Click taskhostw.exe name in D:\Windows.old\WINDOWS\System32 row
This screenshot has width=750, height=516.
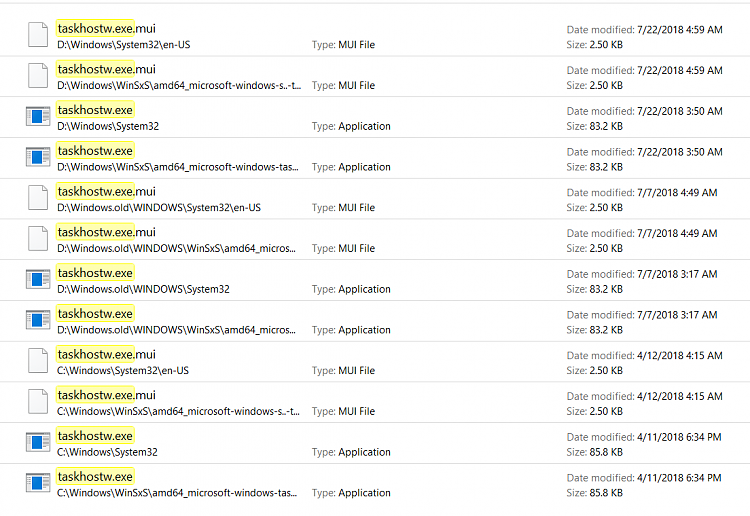[x=95, y=273]
